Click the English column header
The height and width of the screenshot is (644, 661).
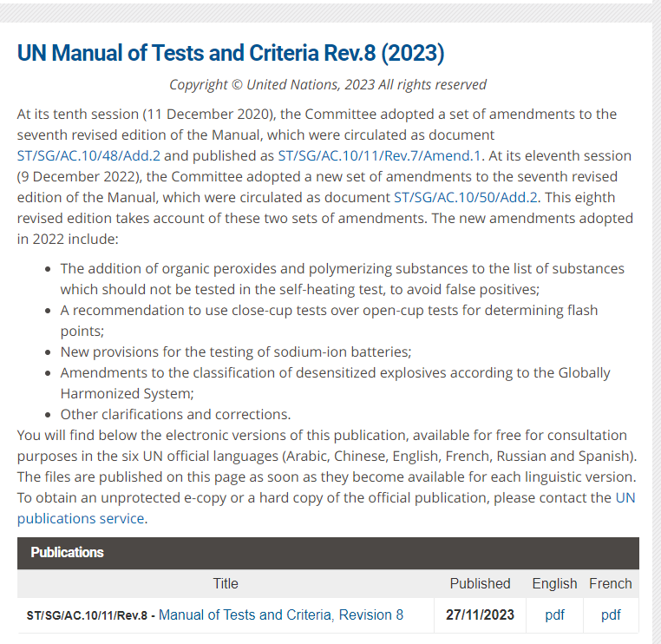point(554,583)
